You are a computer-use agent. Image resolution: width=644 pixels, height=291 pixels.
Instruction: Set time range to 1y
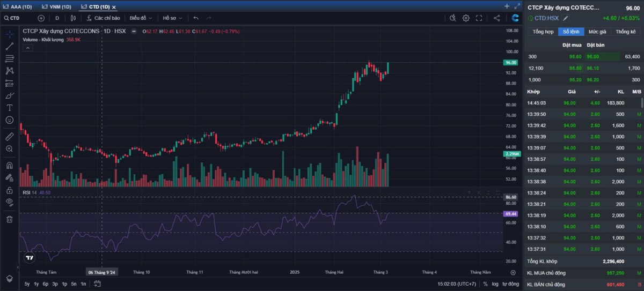pyautogui.click(x=36, y=283)
